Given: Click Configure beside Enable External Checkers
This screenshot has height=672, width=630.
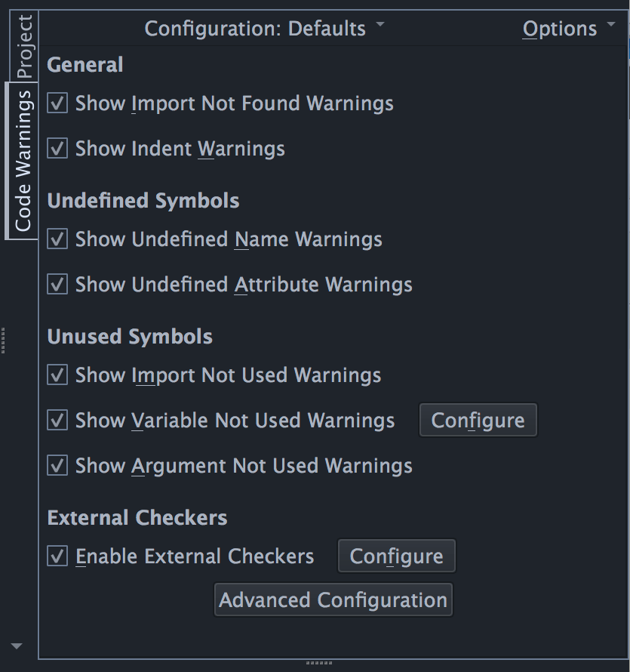Looking at the screenshot, I should [x=396, y=556].
